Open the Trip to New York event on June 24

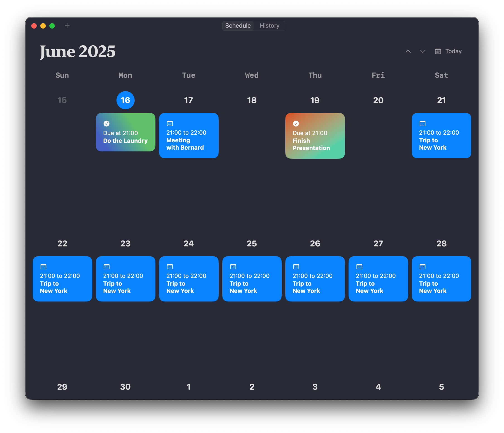coord(189,279)
